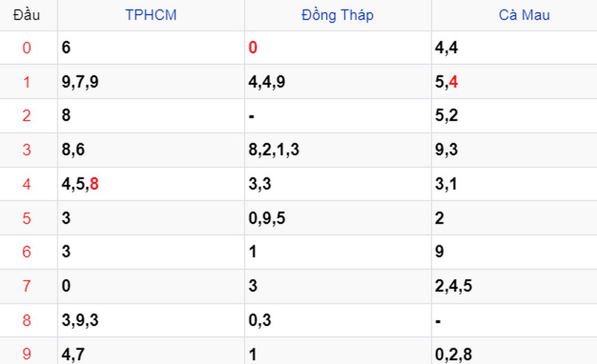Click the red 0 in Đồng Tháp column

pos(253,48)
